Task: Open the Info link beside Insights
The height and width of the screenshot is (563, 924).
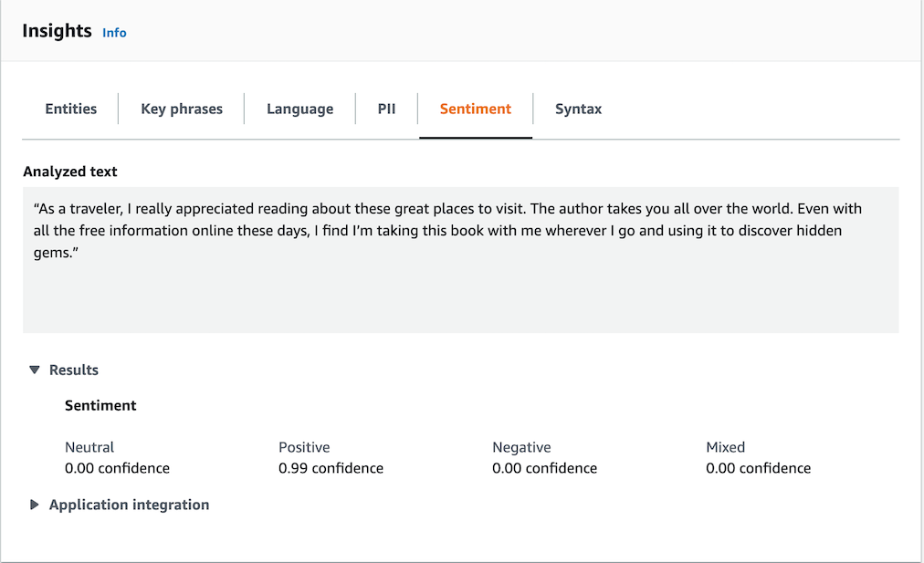Action: tap(114, 33)
